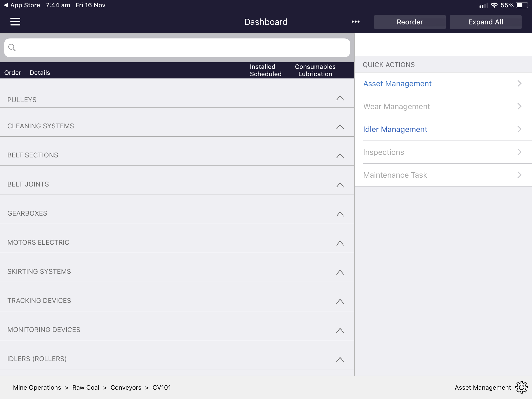Click the Details column header

click(40, 73)
